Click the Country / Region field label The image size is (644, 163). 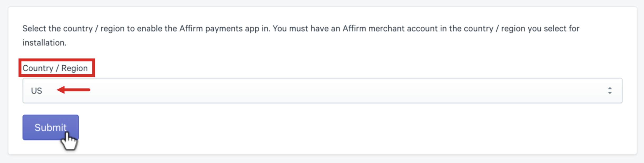pyautogui.click(x=55, y=68)
